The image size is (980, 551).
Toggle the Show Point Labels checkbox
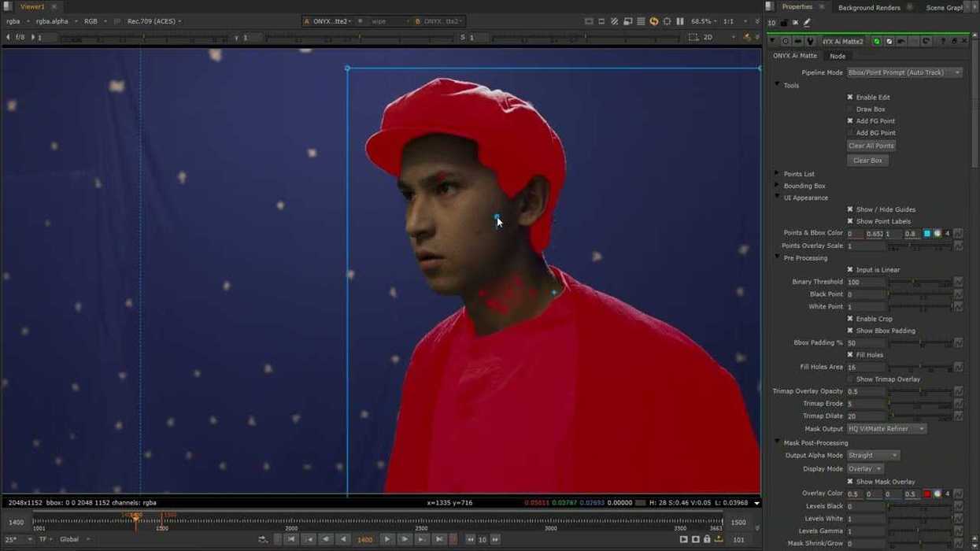[x=850, y=221]
